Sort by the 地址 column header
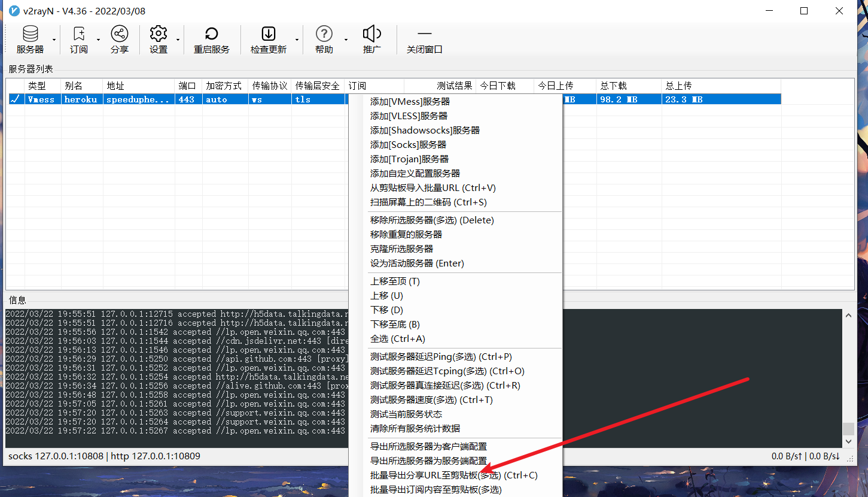Screen dimensions: 868x497 tap(139, 86)
